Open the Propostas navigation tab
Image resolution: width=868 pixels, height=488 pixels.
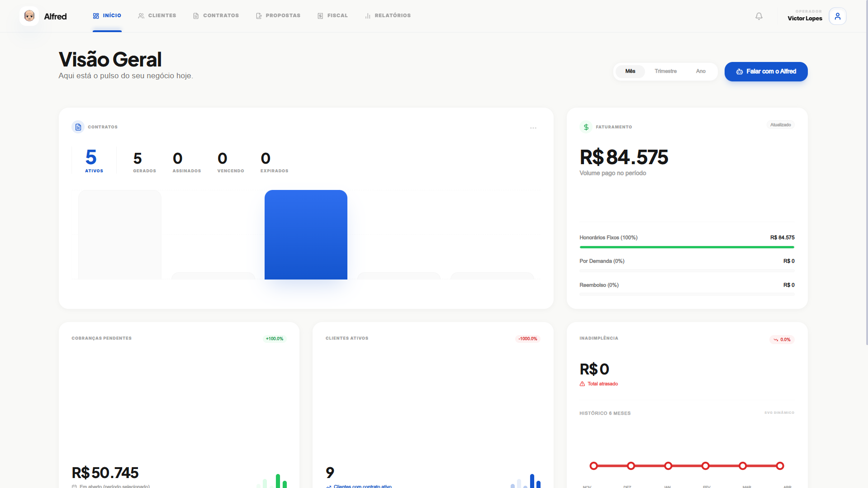tap(278, 16)
